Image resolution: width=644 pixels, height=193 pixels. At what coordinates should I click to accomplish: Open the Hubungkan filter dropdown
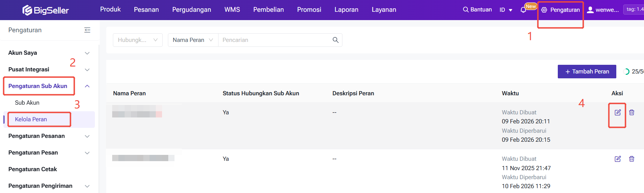click(137, 40)
